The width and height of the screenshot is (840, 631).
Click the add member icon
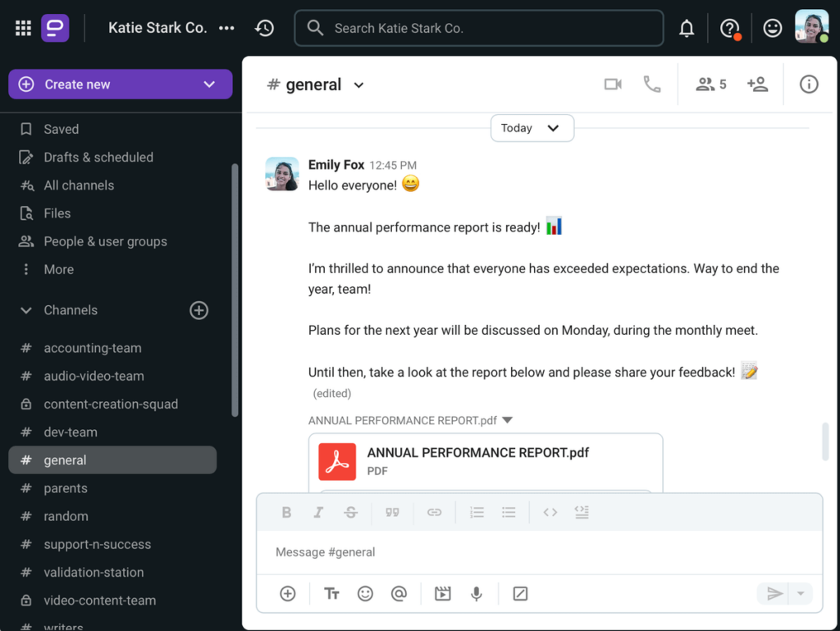tap(757, 85)
